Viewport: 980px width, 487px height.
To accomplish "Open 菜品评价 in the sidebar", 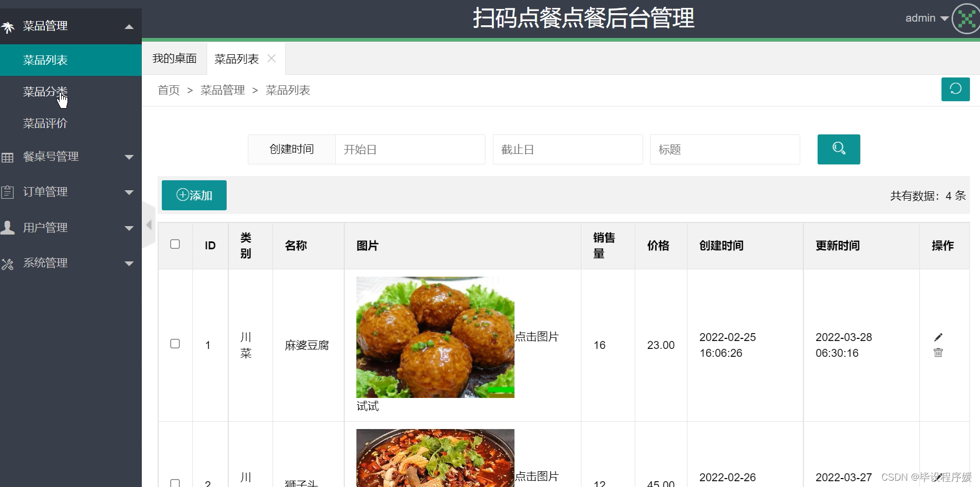I will point(71,123).
